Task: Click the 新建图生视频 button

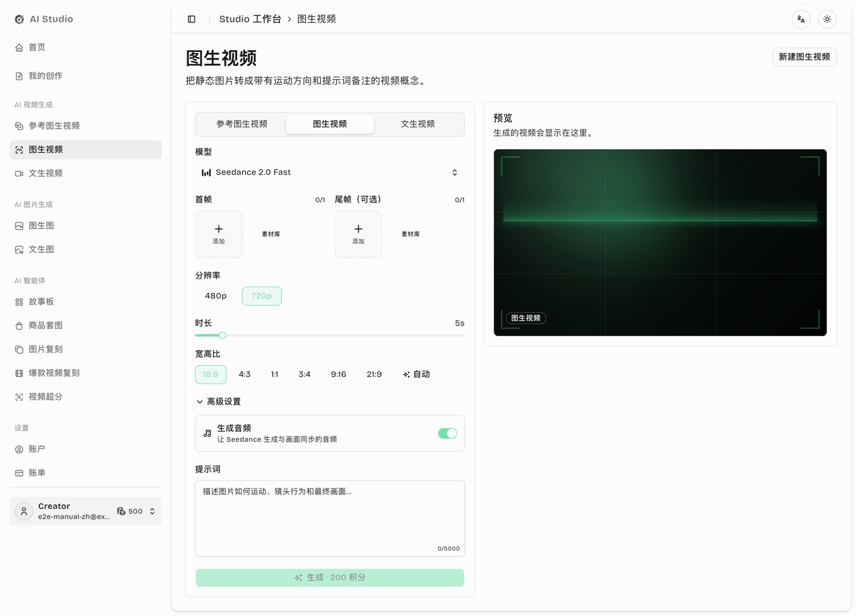Action: pyautogui.click(x=805, y=57)
